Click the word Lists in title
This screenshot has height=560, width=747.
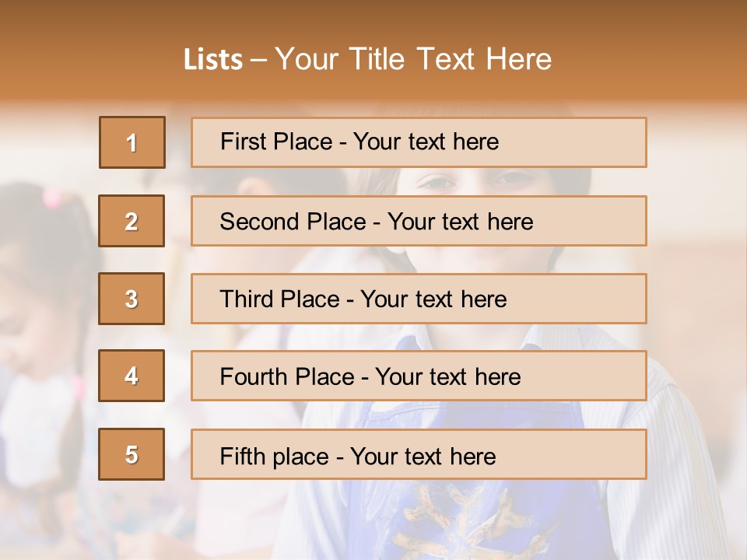pyautogui.click(x=213, y=60)
